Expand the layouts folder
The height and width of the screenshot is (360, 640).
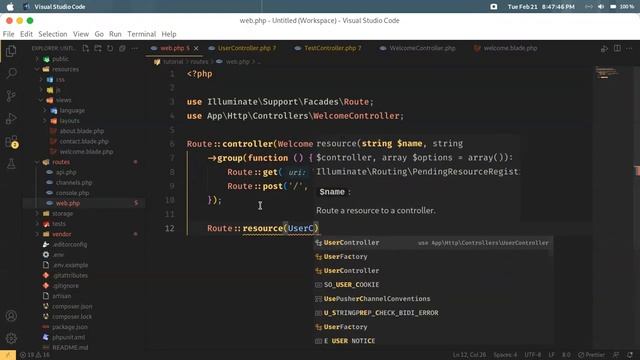69,121
